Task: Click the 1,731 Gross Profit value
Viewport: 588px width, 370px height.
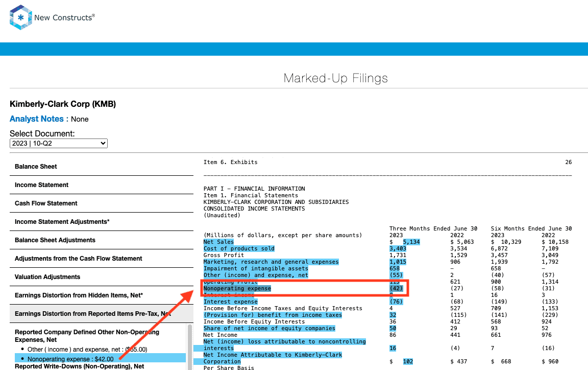Action: [398, 256]
